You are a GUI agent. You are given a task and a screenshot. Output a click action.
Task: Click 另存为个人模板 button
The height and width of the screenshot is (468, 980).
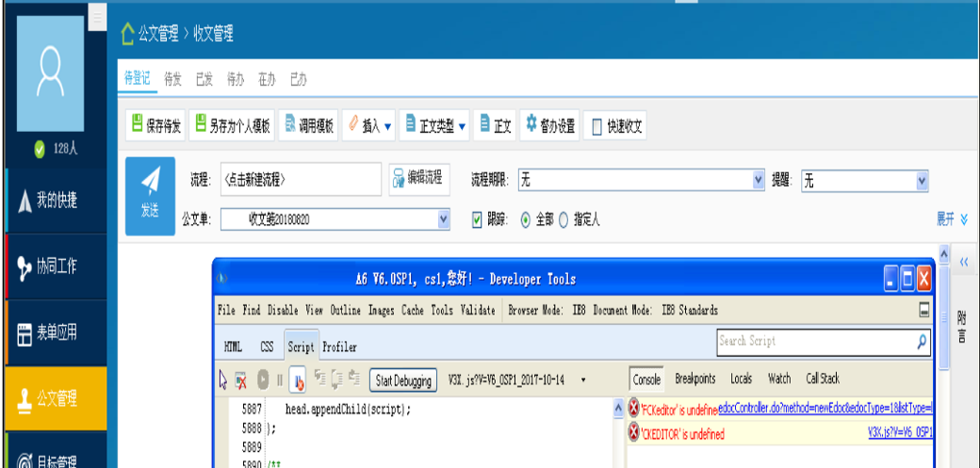coord(232,125)
